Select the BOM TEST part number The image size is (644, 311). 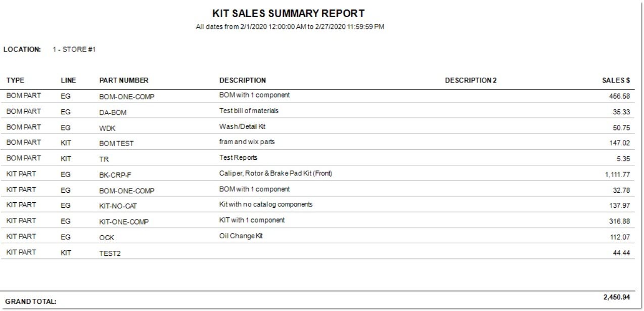pyautogui.click(x=116, y=144)
